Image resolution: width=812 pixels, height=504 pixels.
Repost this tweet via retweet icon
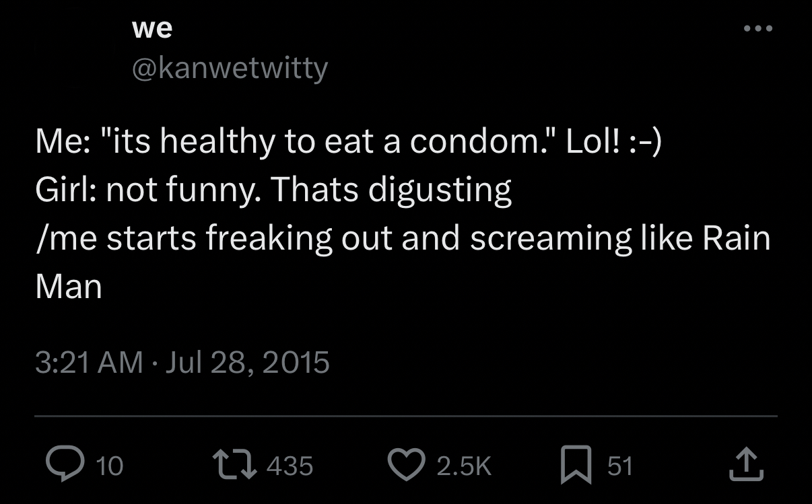234,465
